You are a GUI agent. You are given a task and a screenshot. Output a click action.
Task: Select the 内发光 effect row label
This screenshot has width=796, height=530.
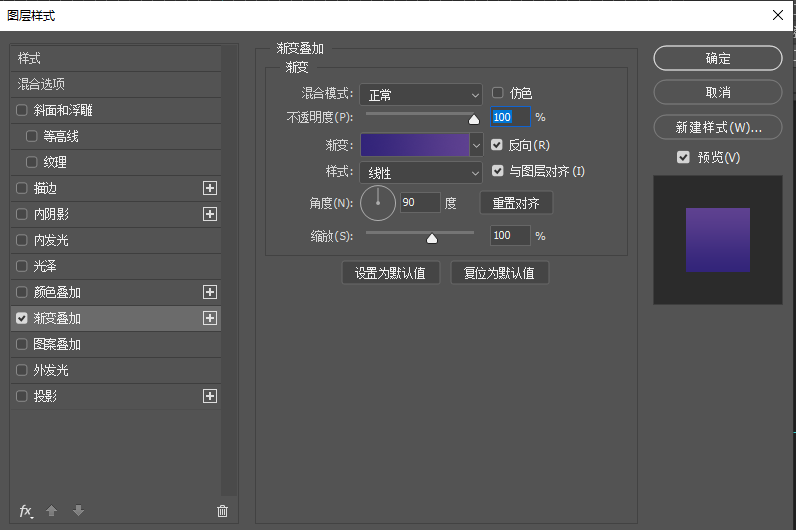[51, 240]
